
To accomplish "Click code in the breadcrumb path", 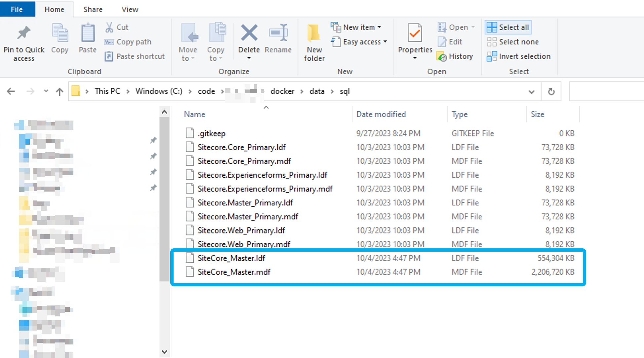I will pyautogui.click(x=206, y=91).
